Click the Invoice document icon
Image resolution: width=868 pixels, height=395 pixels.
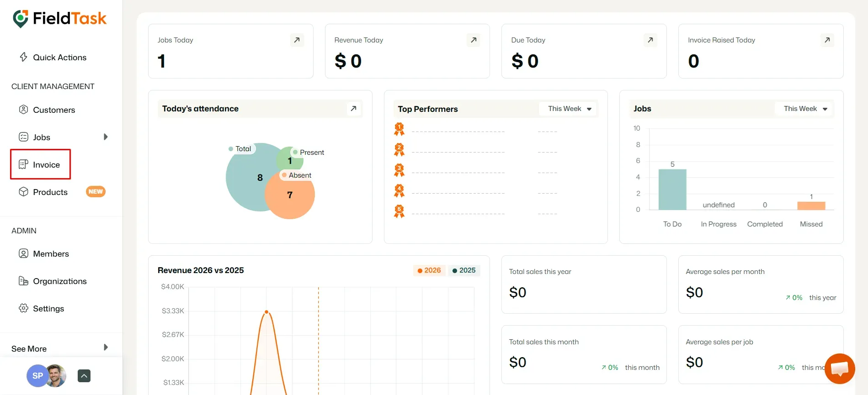pyautogui.click(x=23, y=164)
